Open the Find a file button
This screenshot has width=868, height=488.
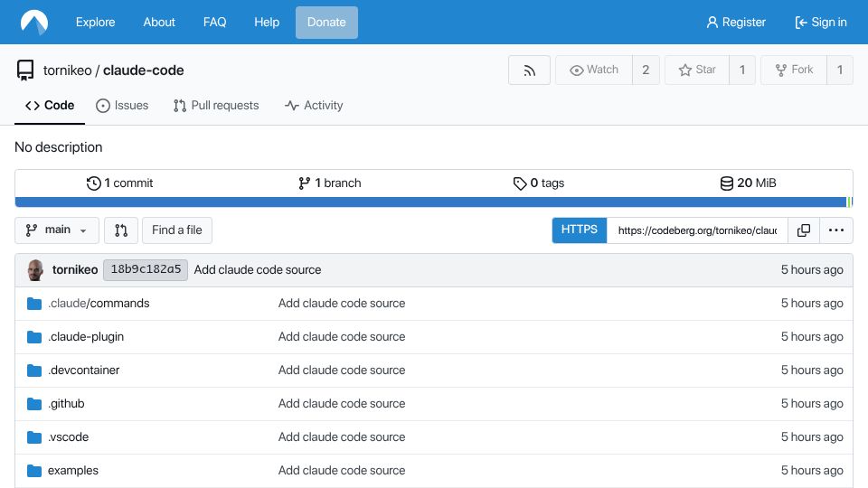click(x=177, y=230)
